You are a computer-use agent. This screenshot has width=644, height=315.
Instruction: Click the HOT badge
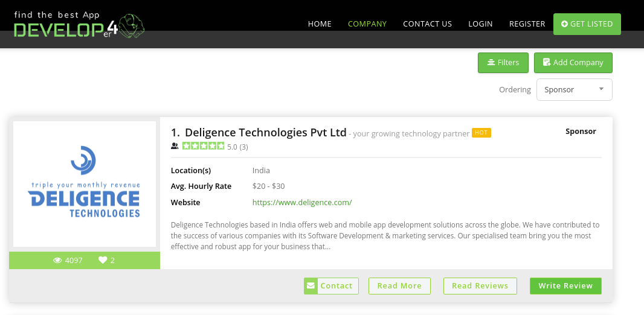(x=481, y=133)
